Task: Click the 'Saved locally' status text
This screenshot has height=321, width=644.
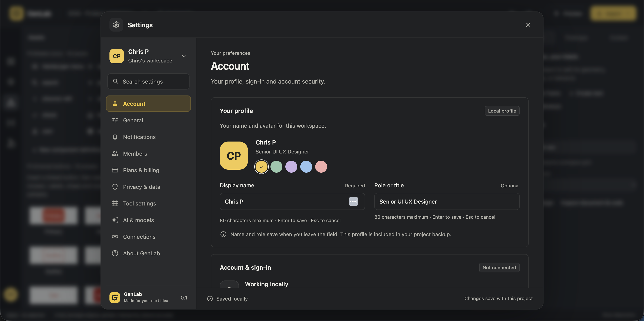Action: click(232, 299)
